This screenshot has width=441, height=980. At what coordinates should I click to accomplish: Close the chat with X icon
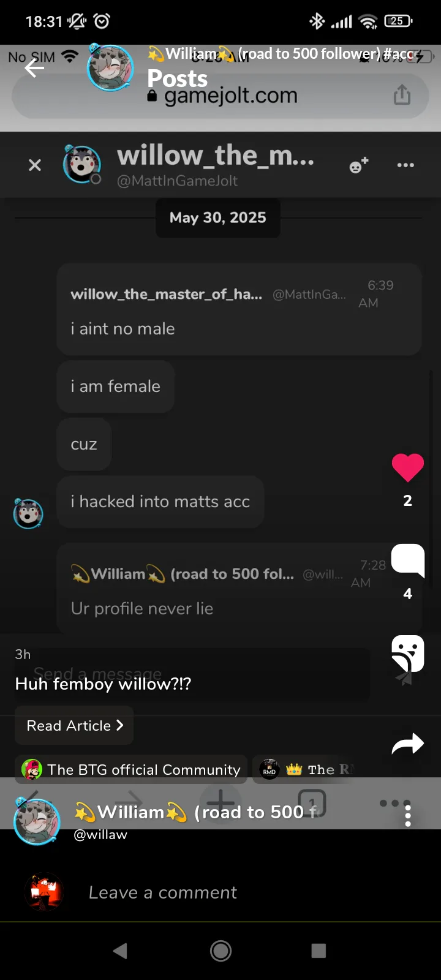[x=35, y=165]
